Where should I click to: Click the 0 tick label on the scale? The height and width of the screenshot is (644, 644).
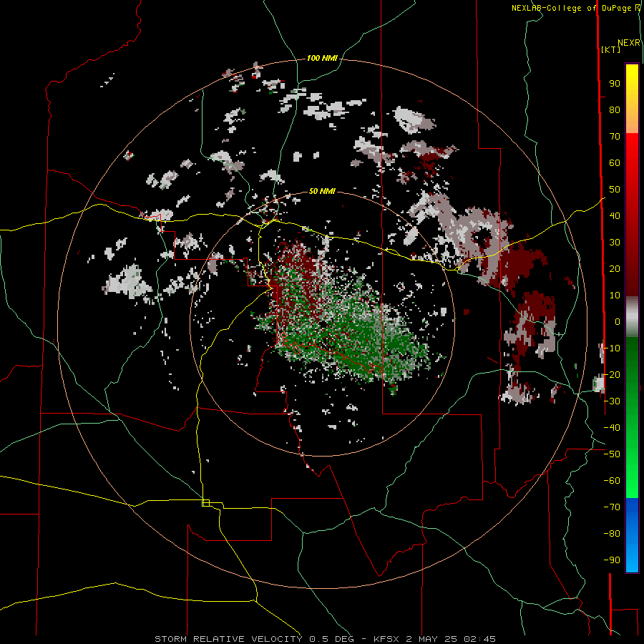[618, 322]
